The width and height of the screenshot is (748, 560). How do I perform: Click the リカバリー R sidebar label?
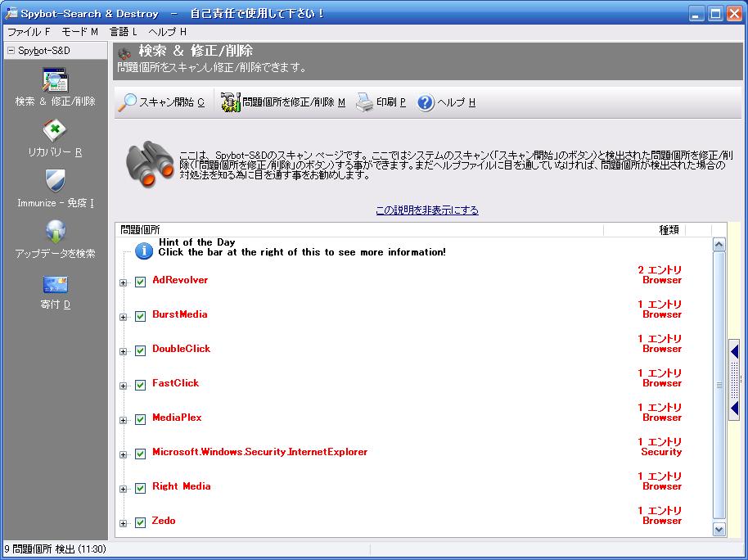56,152
